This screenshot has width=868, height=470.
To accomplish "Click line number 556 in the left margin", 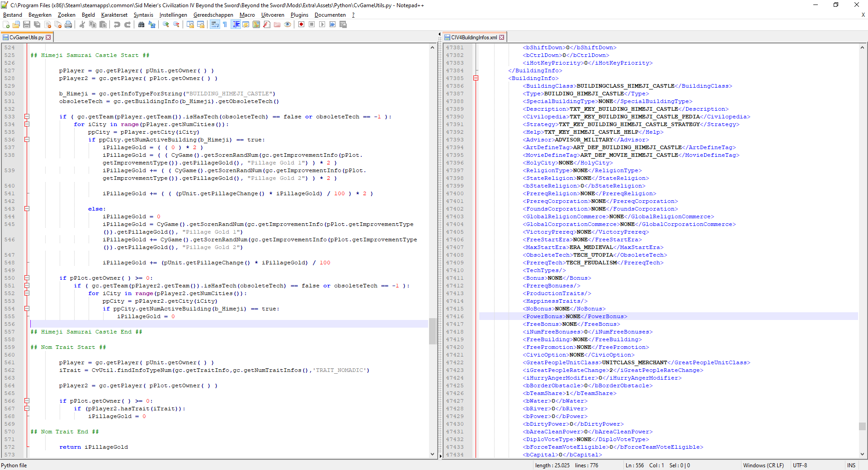I will point(9,324).
